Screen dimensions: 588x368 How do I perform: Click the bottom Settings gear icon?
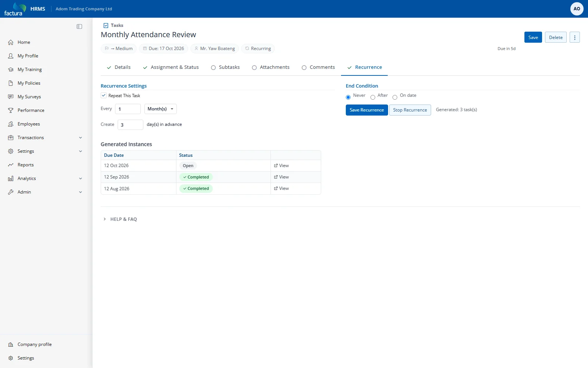pyautogui.click(x=11, y=358)
